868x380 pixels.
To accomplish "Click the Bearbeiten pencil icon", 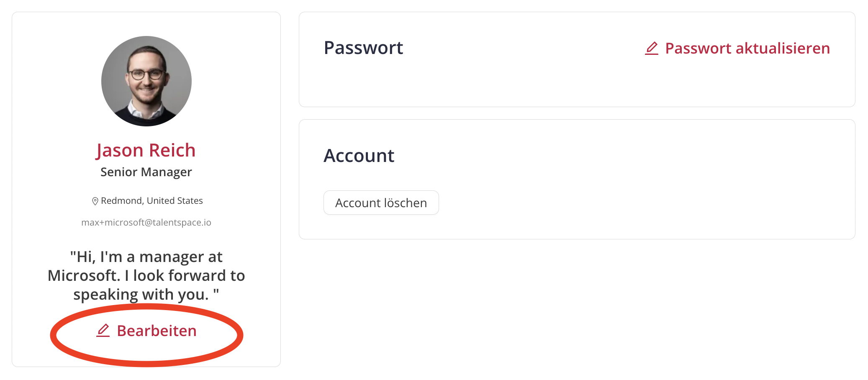I will click(x=103, y=331).
